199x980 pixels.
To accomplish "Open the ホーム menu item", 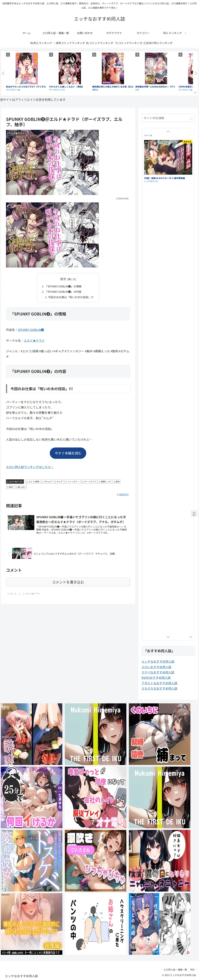I will pyautogui.click(x=27, y=33).
